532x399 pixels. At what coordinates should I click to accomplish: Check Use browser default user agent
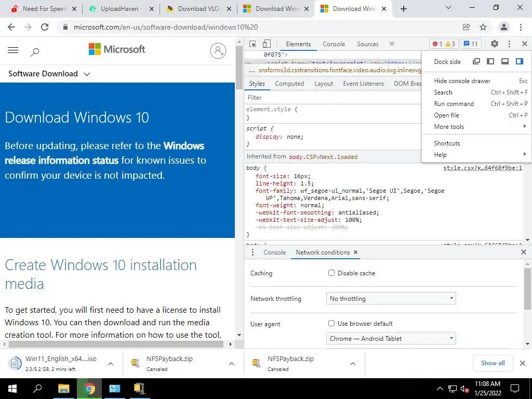[x=331, y=323]
